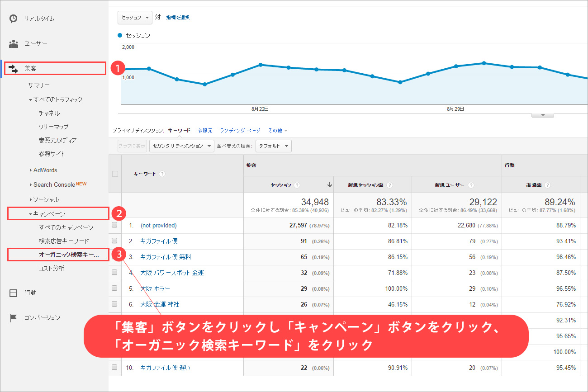The image size is (588, 392).
Task: Open ツリーマップ report
Action: [54, 127]
